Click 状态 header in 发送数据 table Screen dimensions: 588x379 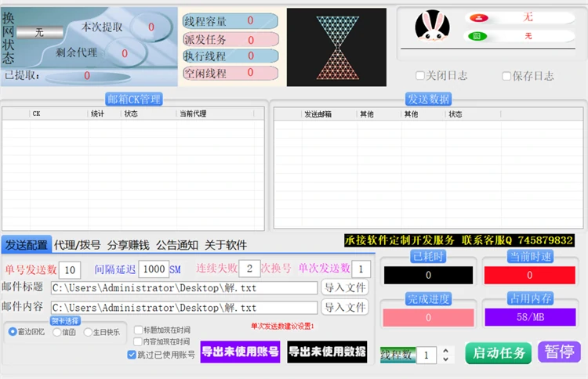473,114
